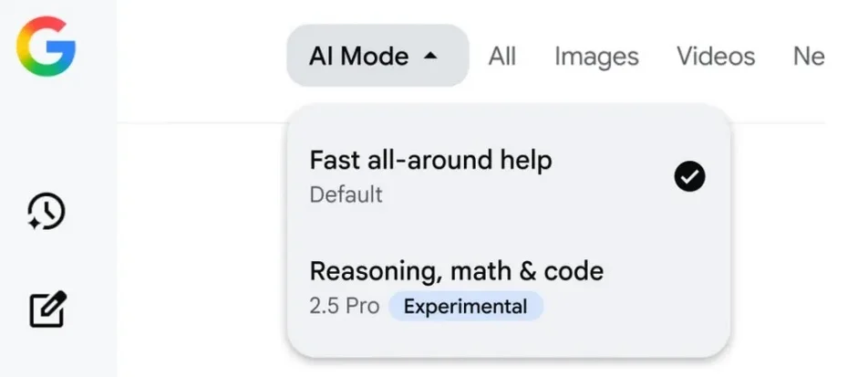Select the "Fast all-around help" option
The height and width of the screenshot is (377, 868).
click(x=430, y=162)
